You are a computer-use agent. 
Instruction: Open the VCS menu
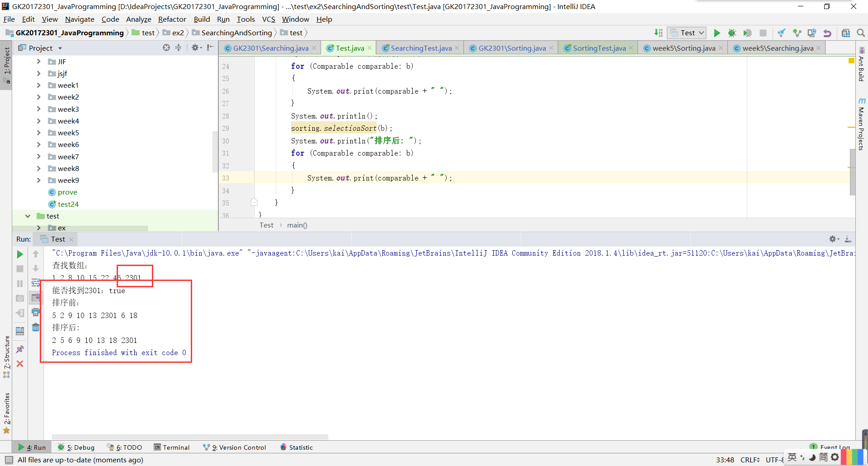(x=269, y=19)
